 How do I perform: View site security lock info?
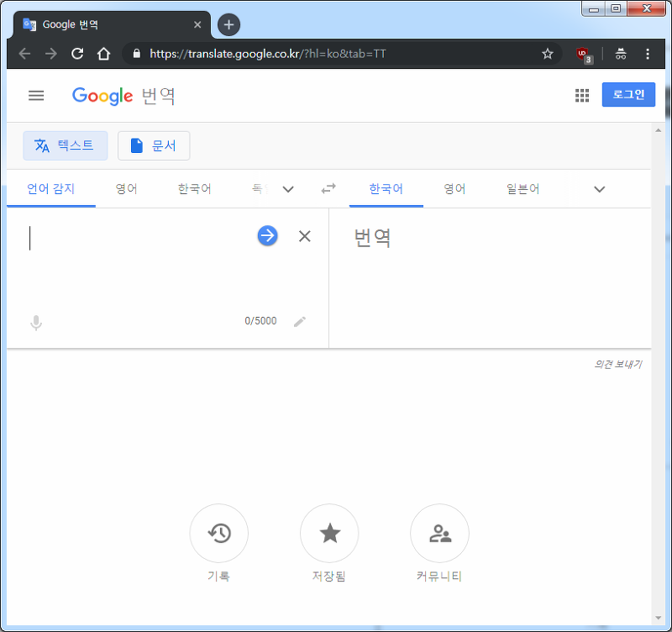[136, 54]
